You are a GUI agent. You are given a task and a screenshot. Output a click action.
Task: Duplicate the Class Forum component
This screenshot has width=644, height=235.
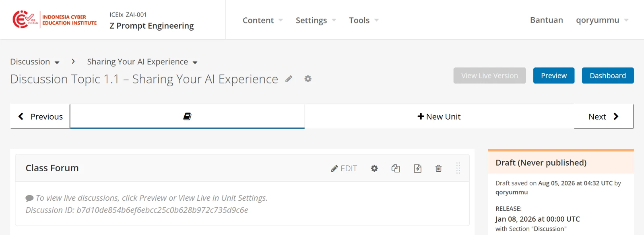(x=396, y=168)
